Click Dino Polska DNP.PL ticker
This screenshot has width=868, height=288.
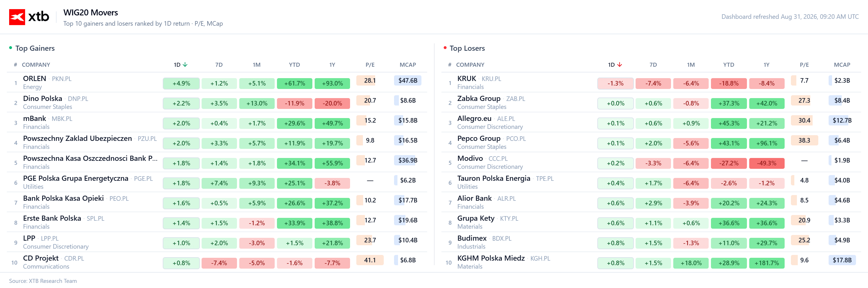coord(78,99)
